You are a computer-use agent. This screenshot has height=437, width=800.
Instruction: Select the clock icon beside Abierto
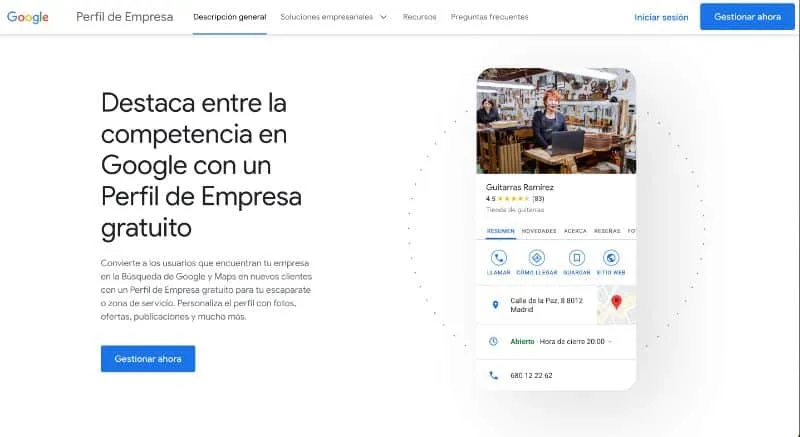pos(493,342)
